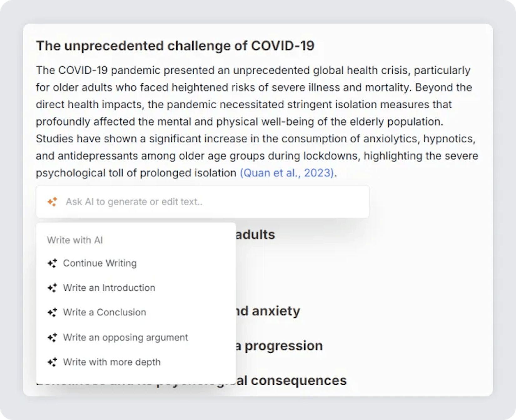Viewport: 516px width, 420px height.
Task: Click sparkle icon beside Write an Introduction
Action: [52, 288]
